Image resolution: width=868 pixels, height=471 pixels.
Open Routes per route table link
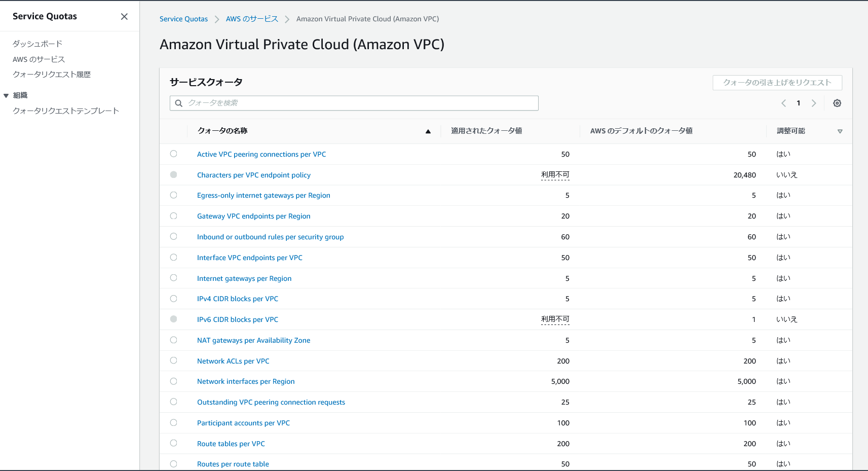[x=233, y=464]
